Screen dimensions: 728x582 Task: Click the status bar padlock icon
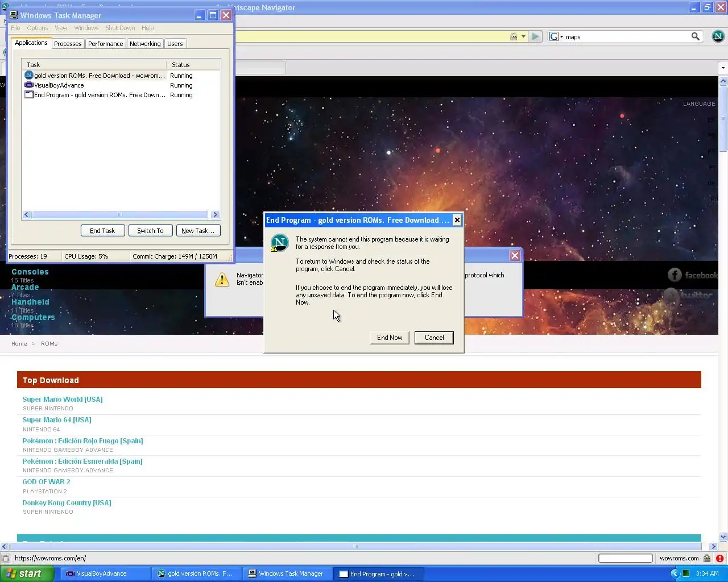[x=707, y=558]
